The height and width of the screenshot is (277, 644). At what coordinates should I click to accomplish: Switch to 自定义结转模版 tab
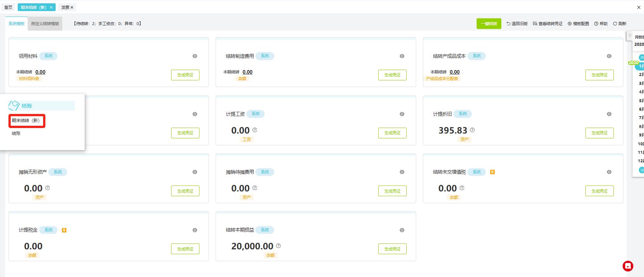point(45,24)
